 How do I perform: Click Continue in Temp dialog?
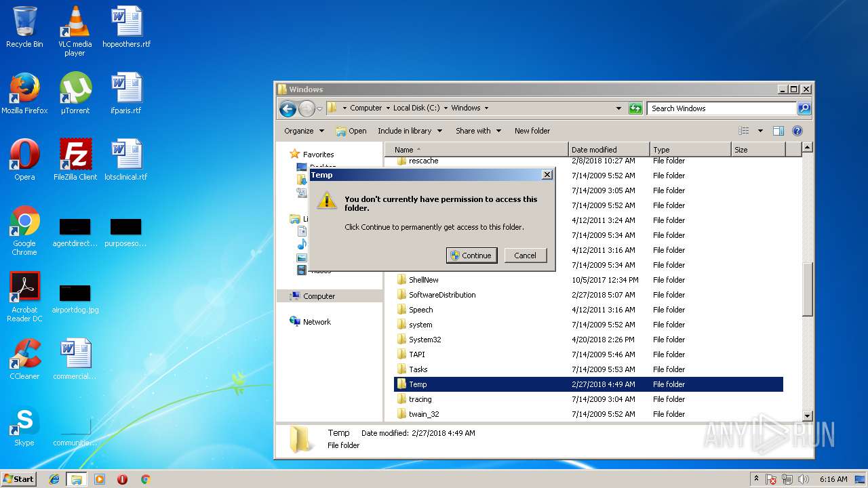pos(472,256)
